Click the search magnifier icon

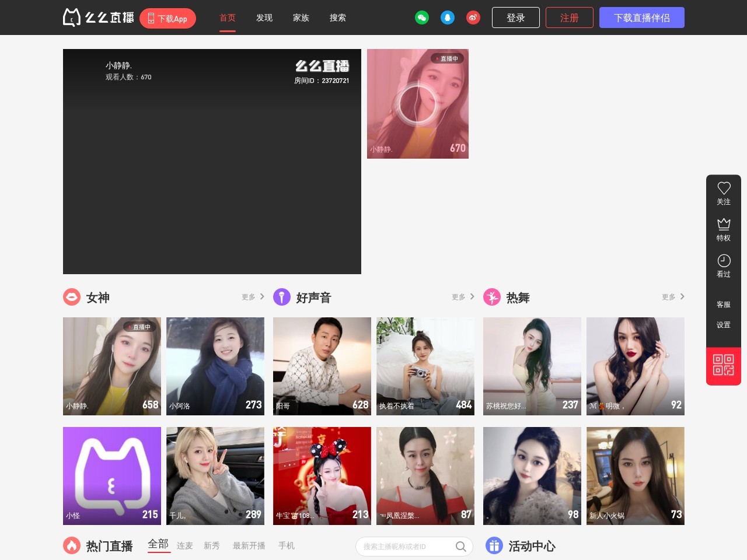[461, 547]
